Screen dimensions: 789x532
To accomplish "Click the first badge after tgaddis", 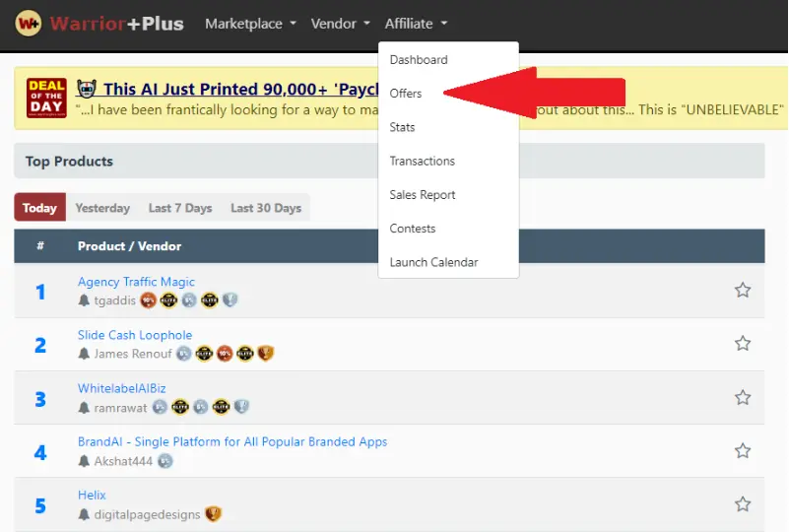I will 149,300.
